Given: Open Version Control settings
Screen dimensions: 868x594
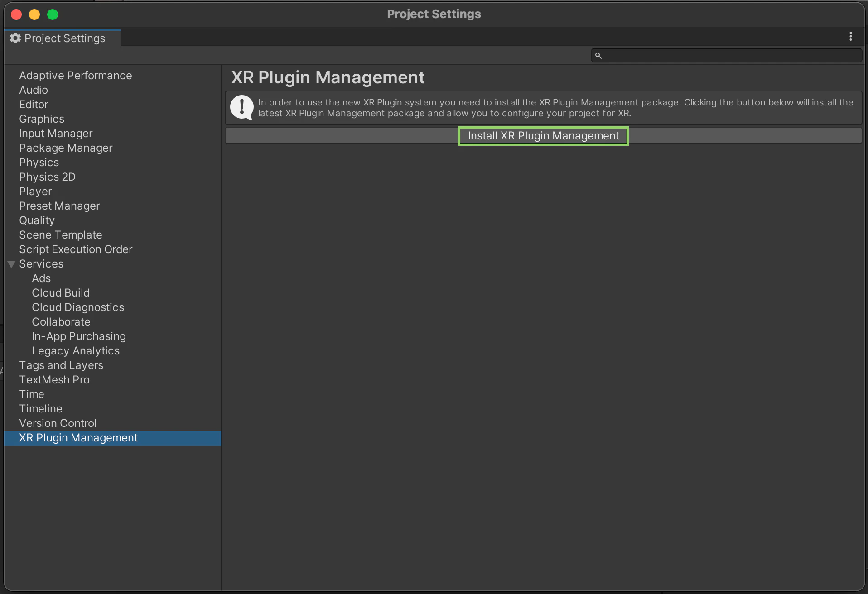Looking at the screenshot, I should pyautogui.click(x=58, y=423).
